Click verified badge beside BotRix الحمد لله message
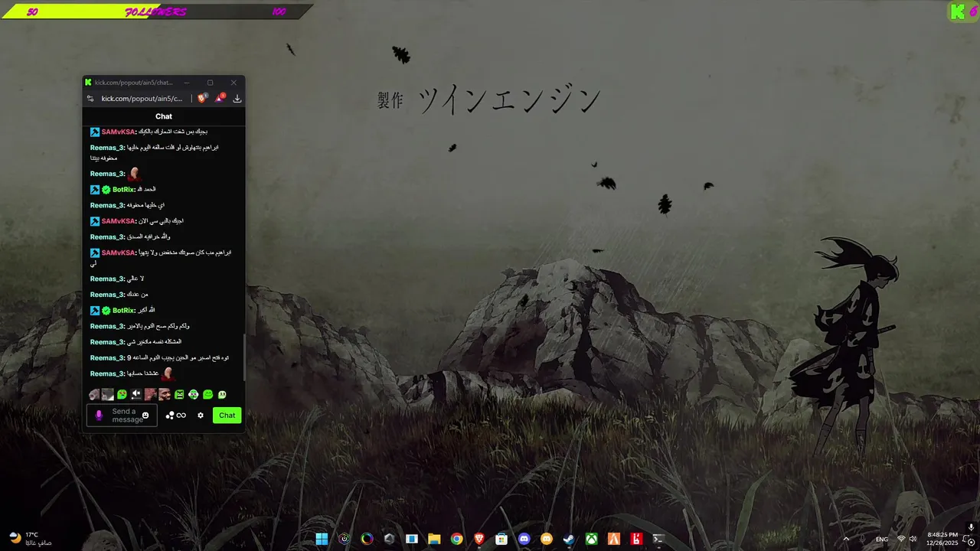Screen dimensions: 980x551 point(106,189)
